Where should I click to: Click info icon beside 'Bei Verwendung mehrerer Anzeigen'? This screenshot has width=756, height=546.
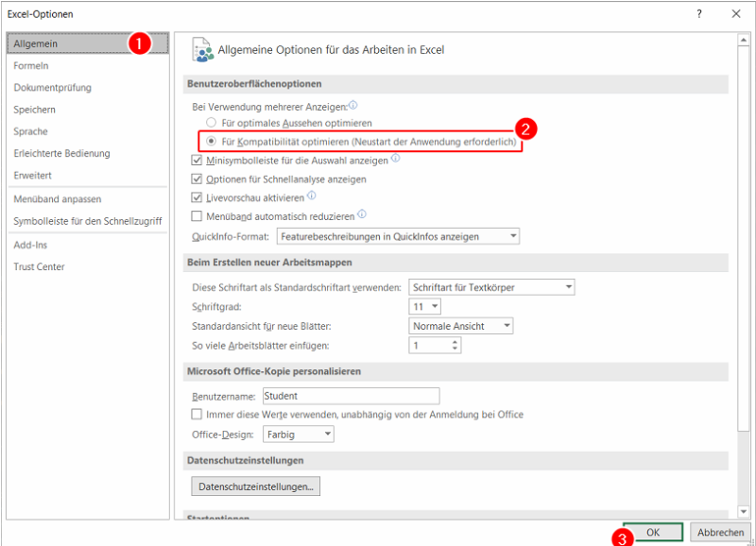(352, 105)
